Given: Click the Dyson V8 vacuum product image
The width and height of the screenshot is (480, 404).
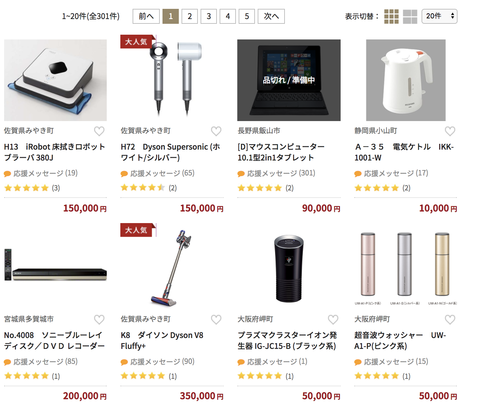Looking at the screenshot, I should pyautogui.click(x=172, y=268).
